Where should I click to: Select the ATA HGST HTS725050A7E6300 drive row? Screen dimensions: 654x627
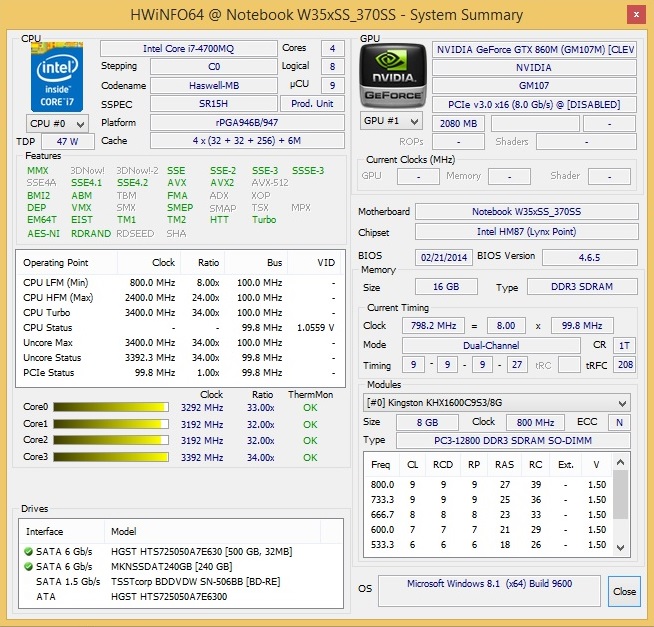coord(181,597)
